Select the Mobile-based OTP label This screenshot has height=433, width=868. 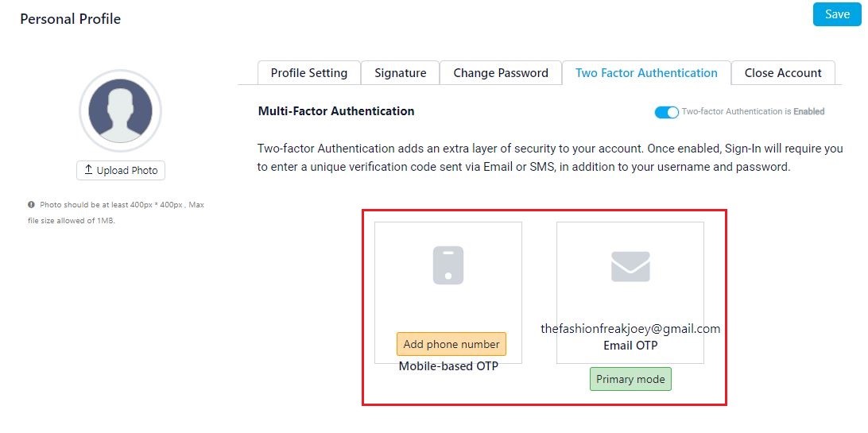(448, 366)
